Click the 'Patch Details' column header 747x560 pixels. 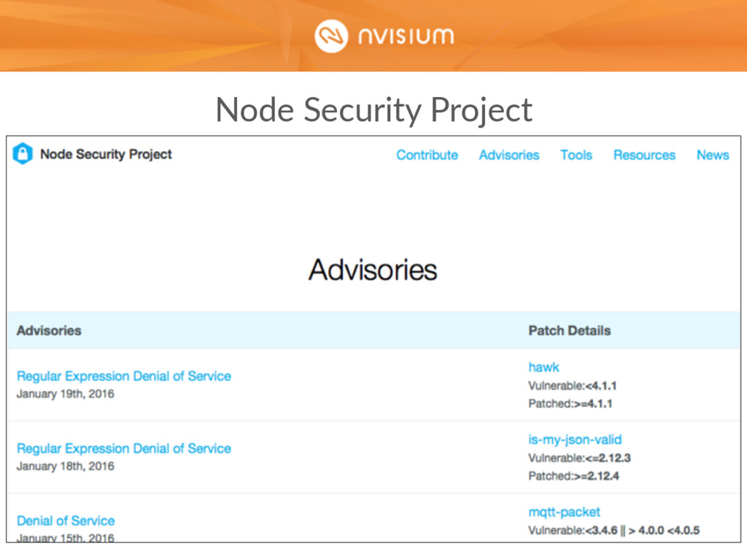point(569,330)
